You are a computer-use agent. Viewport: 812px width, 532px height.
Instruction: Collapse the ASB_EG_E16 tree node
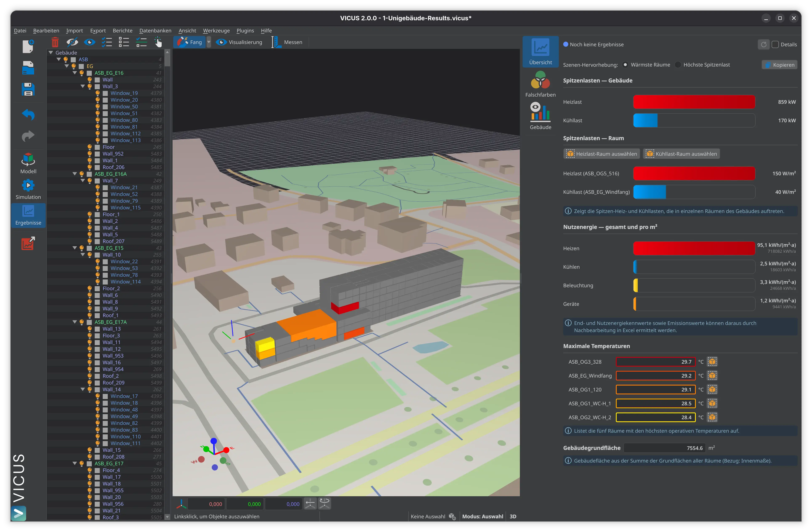coord(75,73)
